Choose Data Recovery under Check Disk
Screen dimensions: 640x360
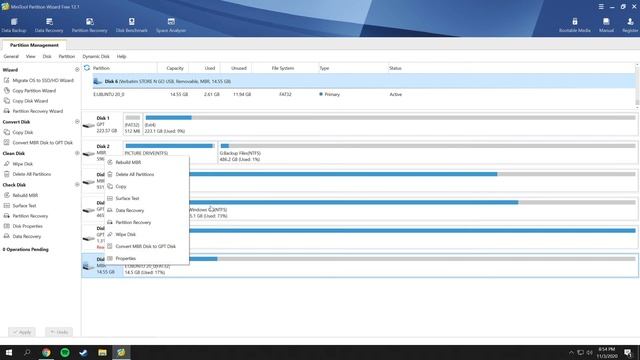[22, 236]
